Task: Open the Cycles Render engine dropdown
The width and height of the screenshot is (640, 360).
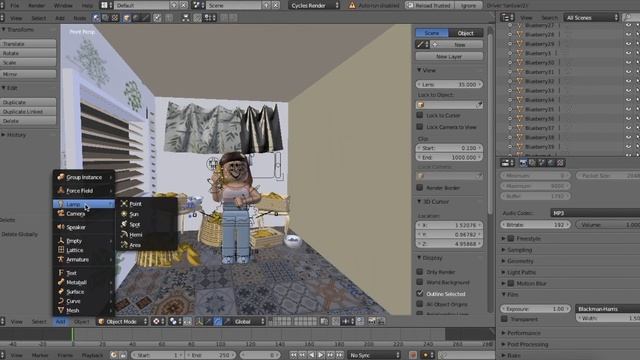Action: click(x=314, y=5)
